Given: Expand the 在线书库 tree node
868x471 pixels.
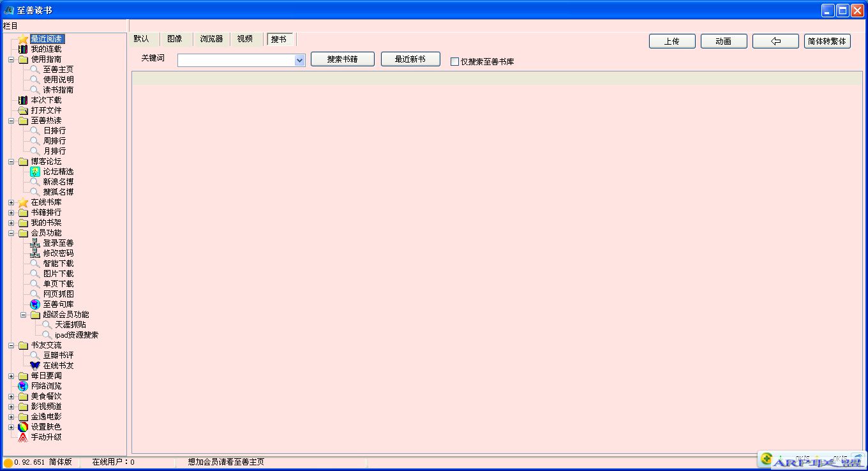Looking at the screenshot, I should (x=11, y=202).
